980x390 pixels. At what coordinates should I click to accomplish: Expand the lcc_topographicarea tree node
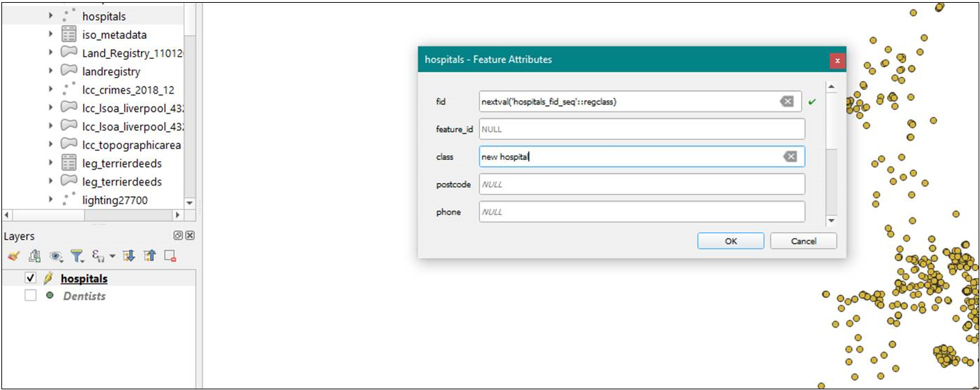(x=51, y=144)
